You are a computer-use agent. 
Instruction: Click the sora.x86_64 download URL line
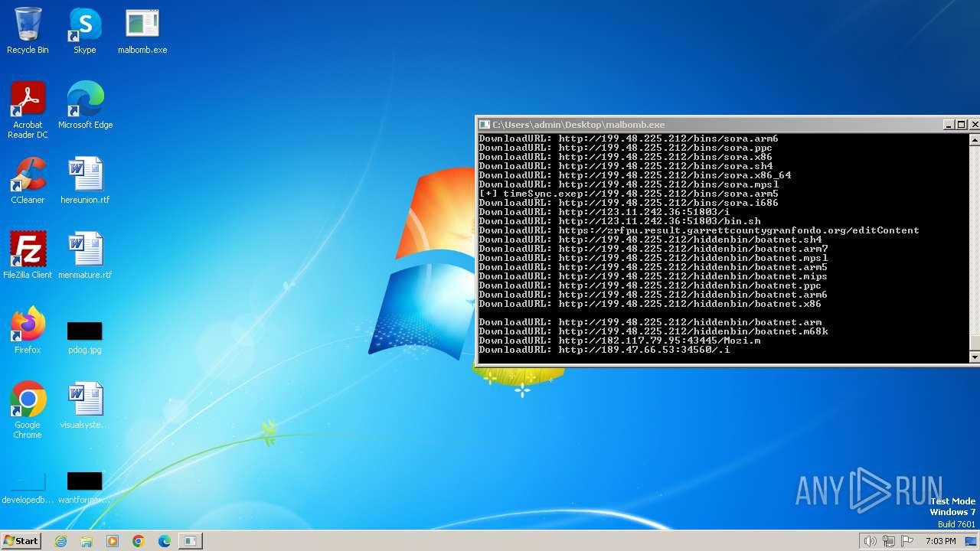pyautogui.click(x=635, y=175)
